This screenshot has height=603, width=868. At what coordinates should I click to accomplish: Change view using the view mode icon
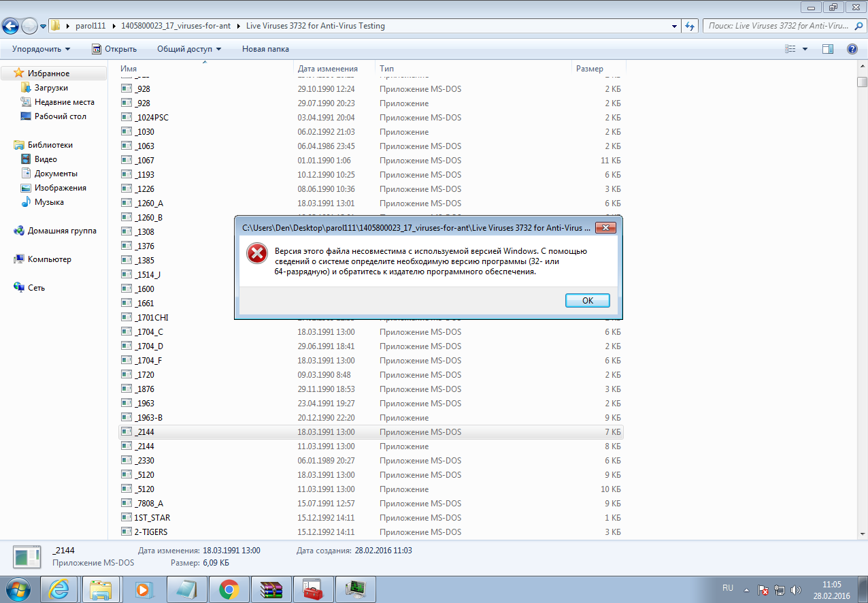click(x=790, y=49)
